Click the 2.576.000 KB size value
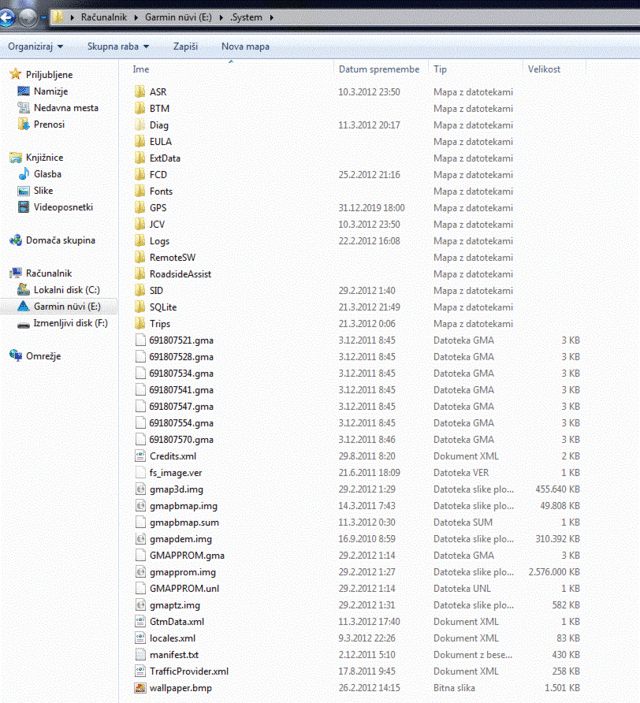The height and width of the screenshot is (703, 640). [x=554, y=572]
